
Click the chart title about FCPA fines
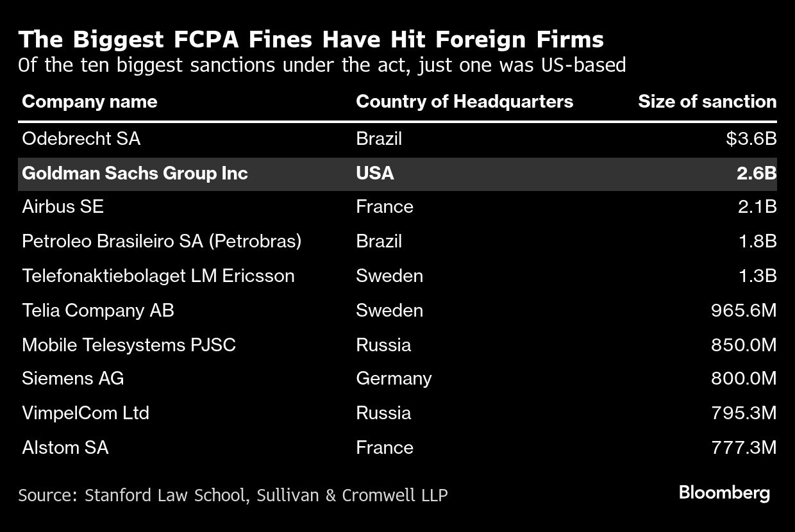pos(311,40)
